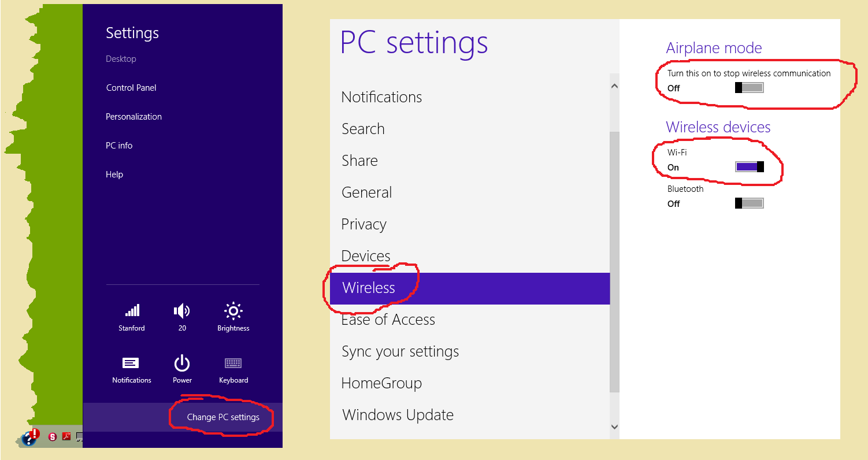
Task: Toggle the Airplane mode switch
Action: point(749,88)
